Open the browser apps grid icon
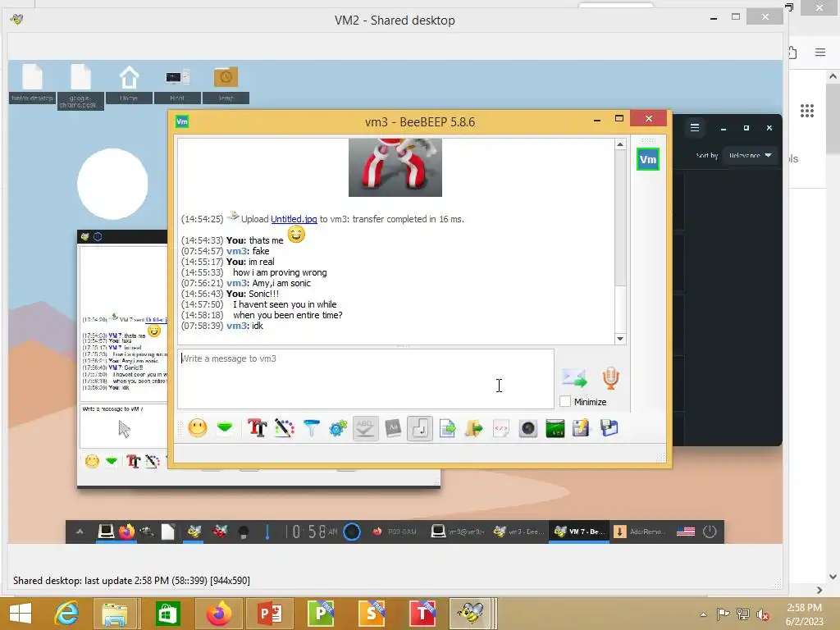This screenshot has height=630, width=840. click(x=807, y=111)
